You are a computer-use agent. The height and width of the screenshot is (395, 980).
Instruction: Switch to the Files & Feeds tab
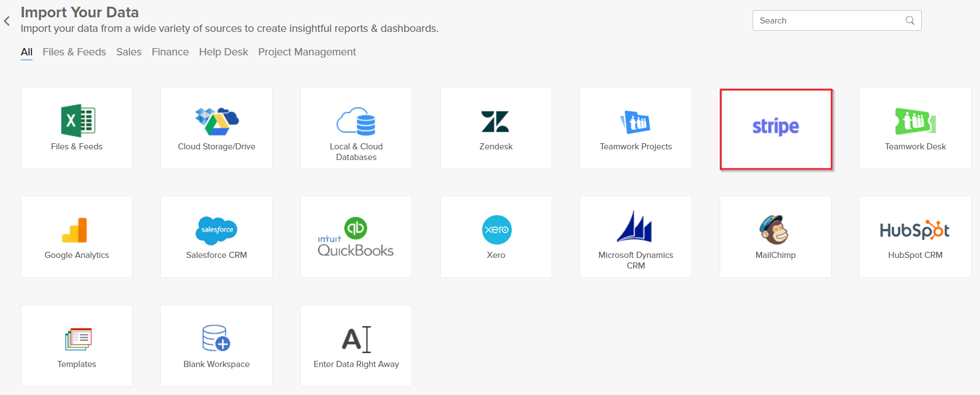(x=74, y=52)
